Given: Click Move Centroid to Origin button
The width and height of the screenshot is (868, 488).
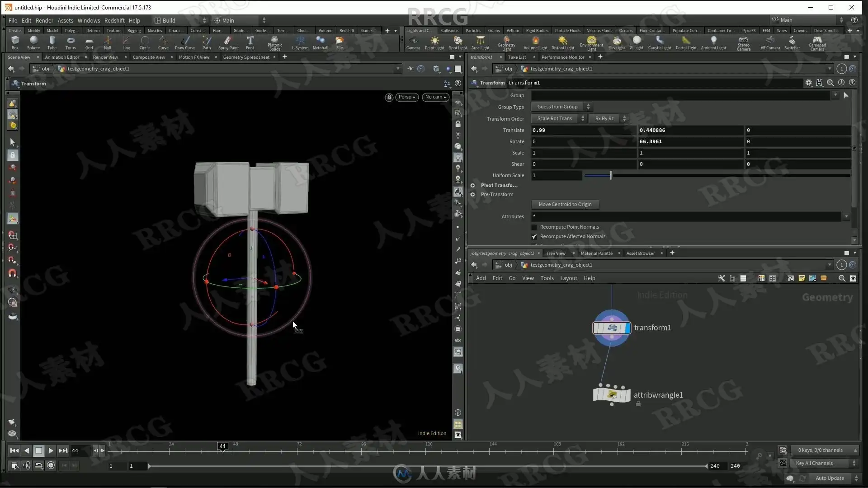Looking at the screenshot, I should click(565, 205).
